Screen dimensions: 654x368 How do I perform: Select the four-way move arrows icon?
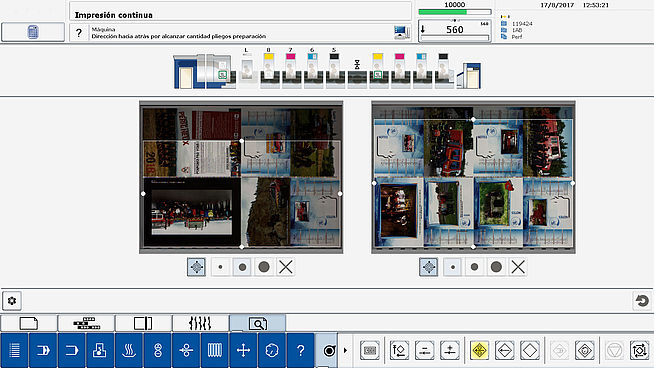point(243,350)
